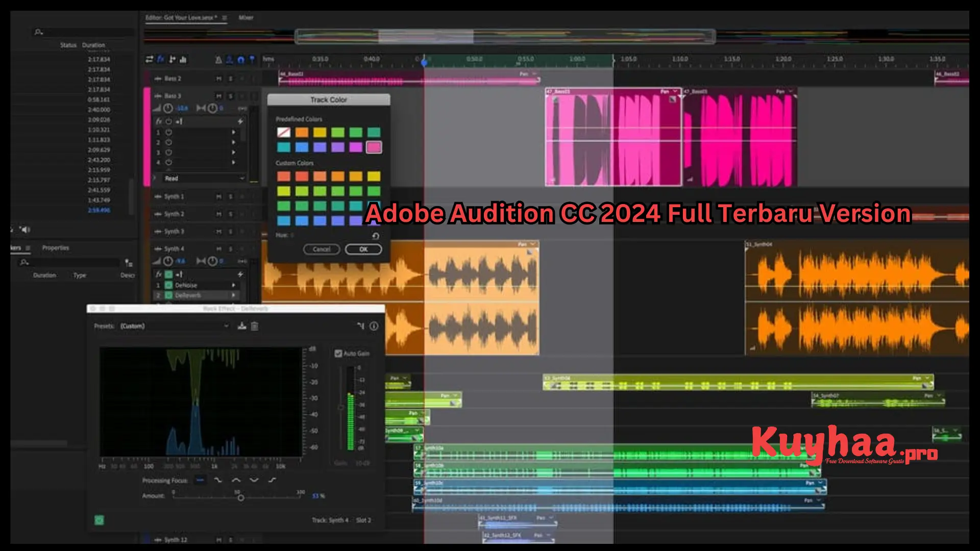Click the DeReverb gain slider handle

tap(341, 407)
